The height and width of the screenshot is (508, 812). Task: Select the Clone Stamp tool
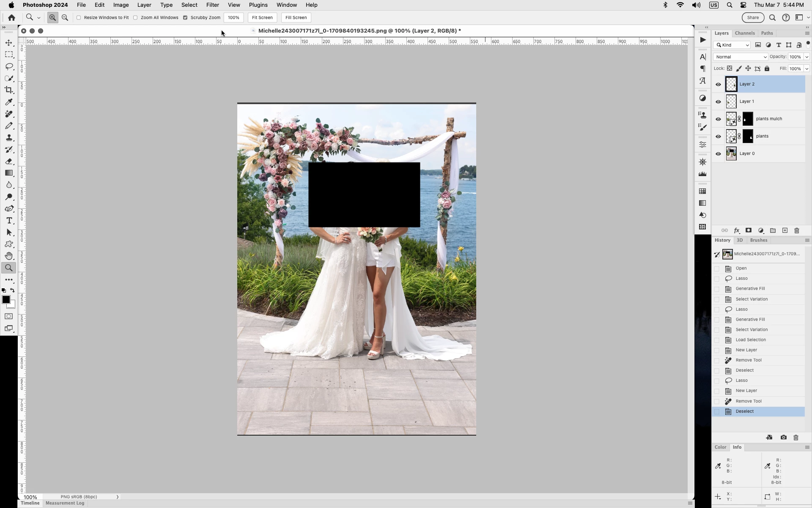click(x=9, y=138)
